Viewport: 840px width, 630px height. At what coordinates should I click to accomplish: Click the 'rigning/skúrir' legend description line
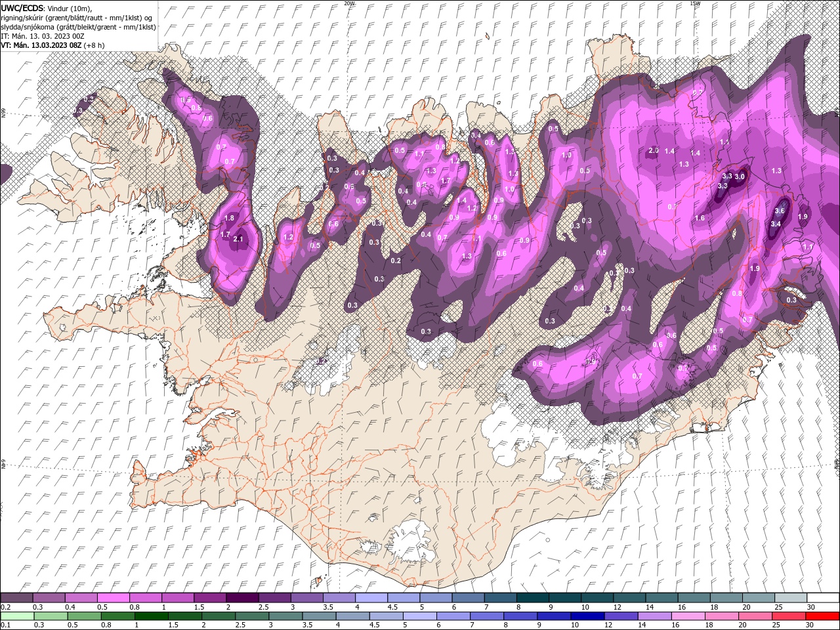77,18
